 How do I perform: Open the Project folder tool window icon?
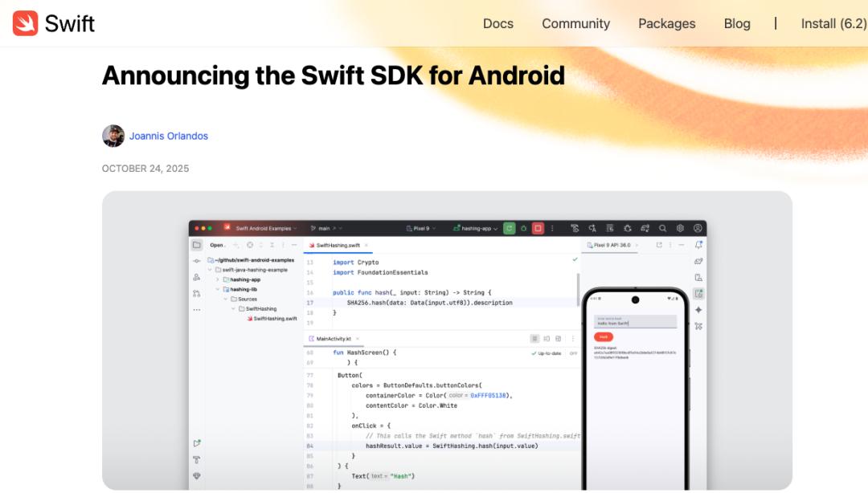(x=197, y=245)
